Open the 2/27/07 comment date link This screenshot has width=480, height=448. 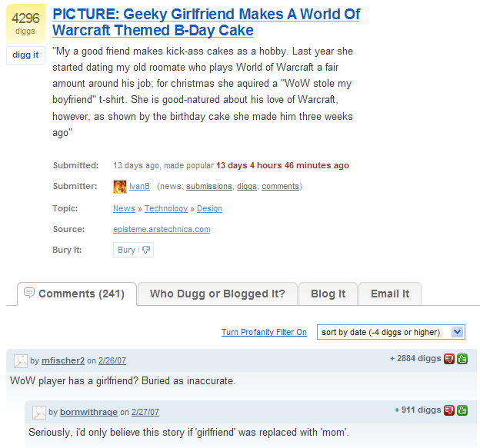click(145, 412)
